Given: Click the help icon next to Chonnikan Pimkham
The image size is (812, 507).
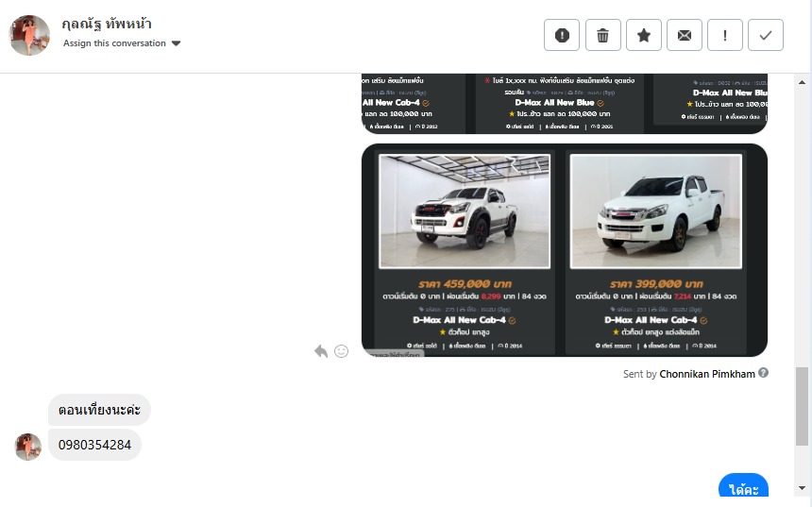Looking at the screenshot, I should tap(763, 373).
